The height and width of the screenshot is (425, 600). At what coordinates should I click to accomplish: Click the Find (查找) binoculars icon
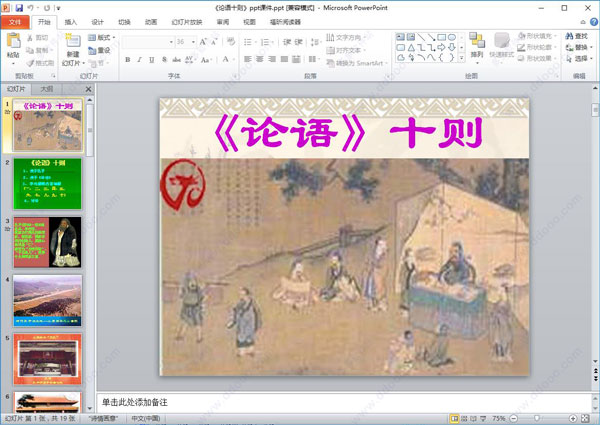pyautogui.click(x=569, y=36)
